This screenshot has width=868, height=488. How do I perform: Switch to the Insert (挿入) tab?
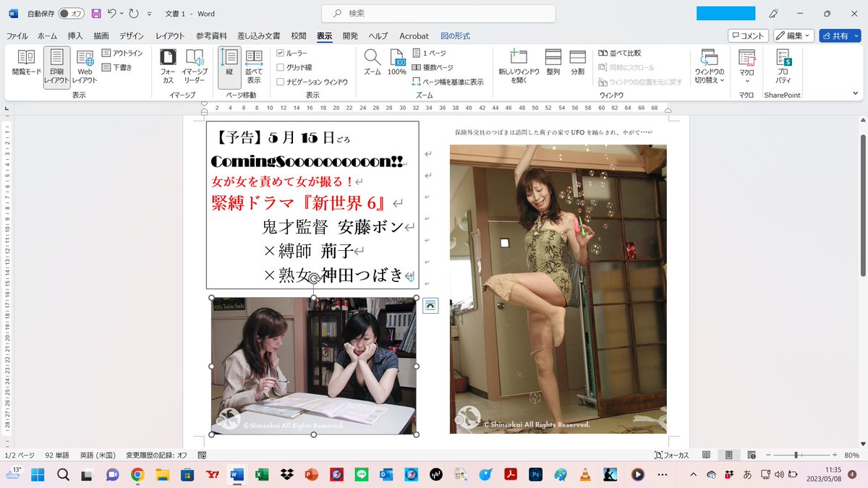pos(75,36)
